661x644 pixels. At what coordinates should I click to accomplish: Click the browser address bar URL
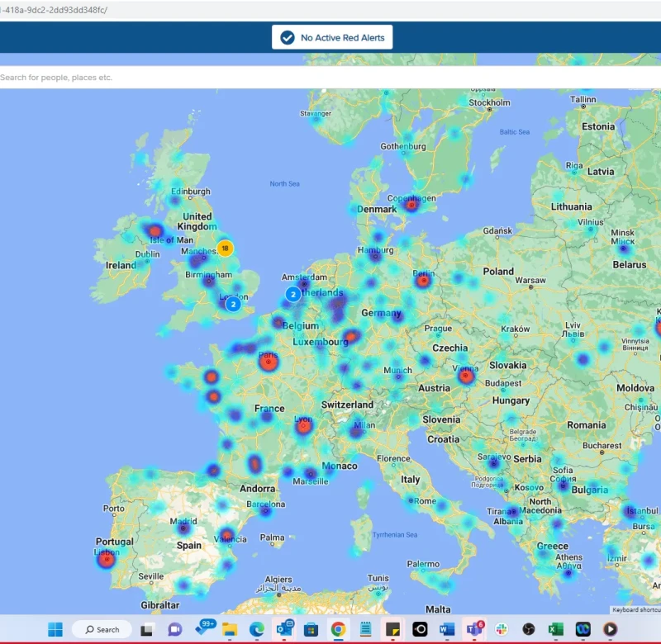[54, 10]
